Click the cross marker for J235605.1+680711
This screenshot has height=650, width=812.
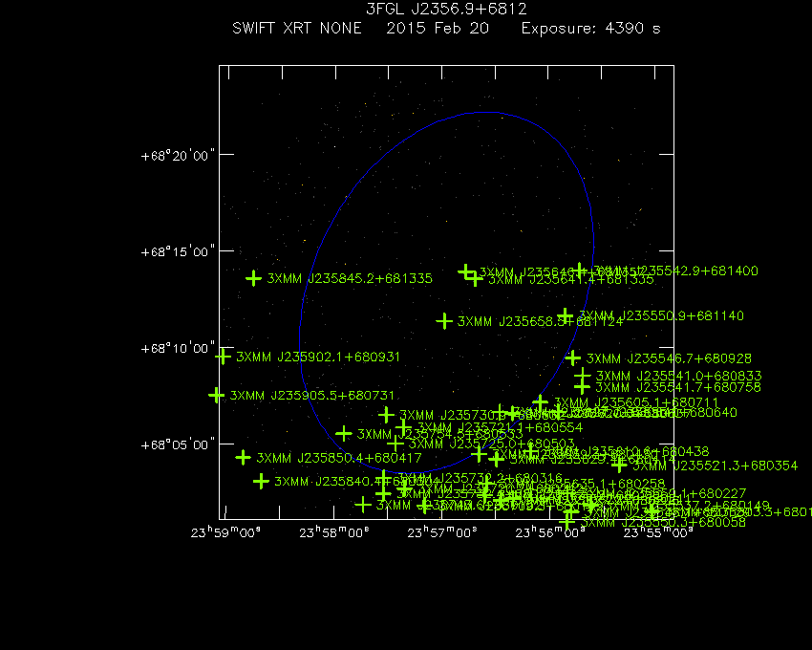point(540,402)
